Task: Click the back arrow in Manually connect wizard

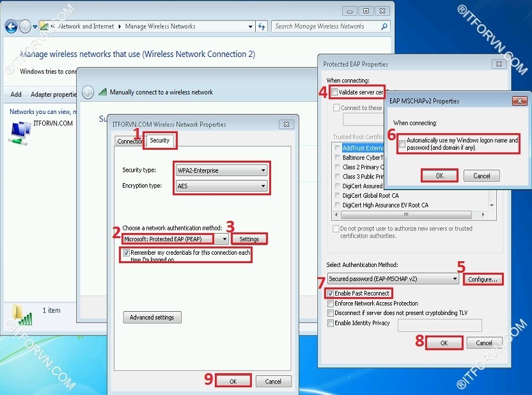Action: click(88, 92)
